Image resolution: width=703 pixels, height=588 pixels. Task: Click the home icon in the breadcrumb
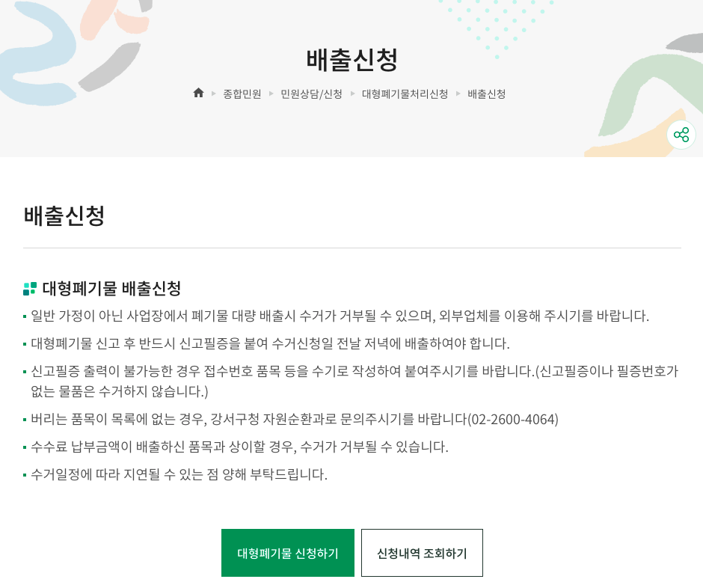tap(198, 92)
